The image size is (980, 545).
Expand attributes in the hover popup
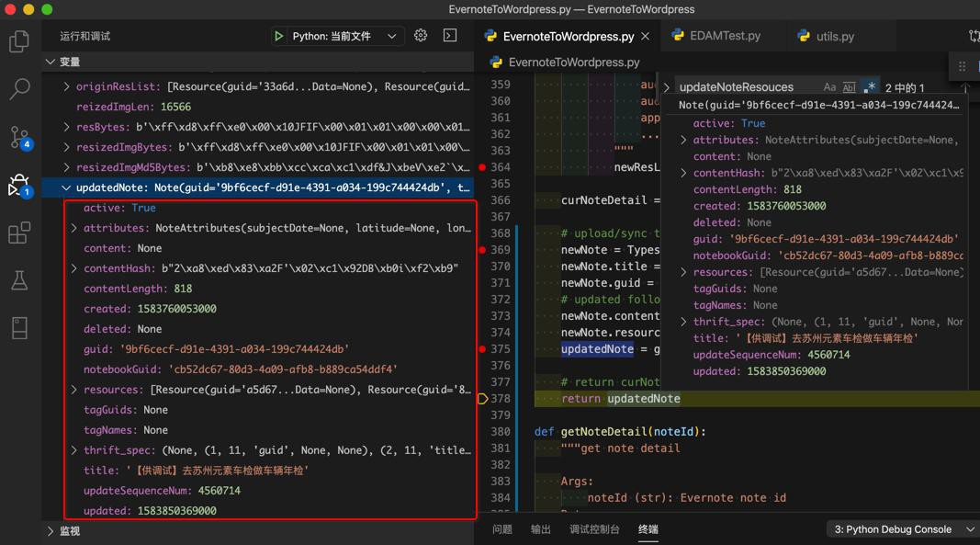click(683, 141)
